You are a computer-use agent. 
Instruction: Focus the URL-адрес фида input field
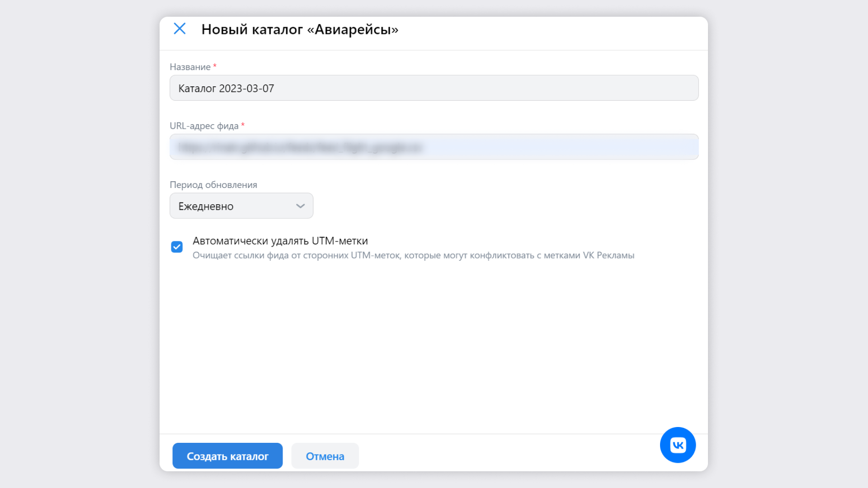coord(434,147)
